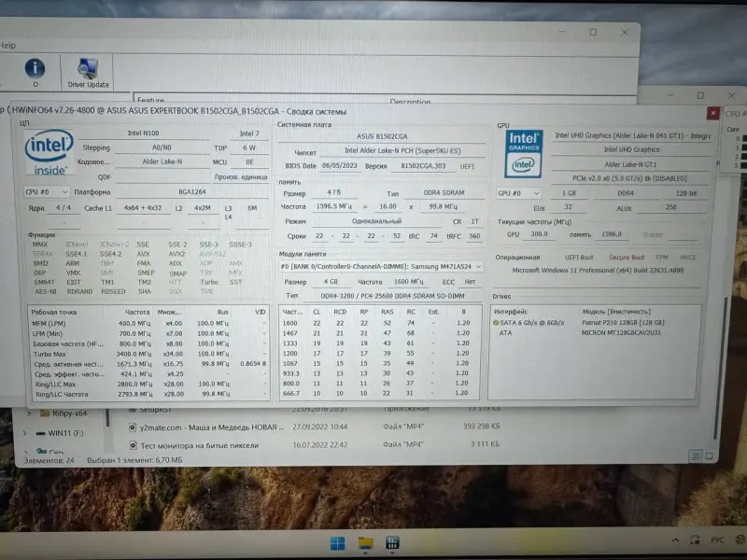Click the 666.7 row in timings table
The height and width of the screenshot is (560, 747).
(380, 393)
